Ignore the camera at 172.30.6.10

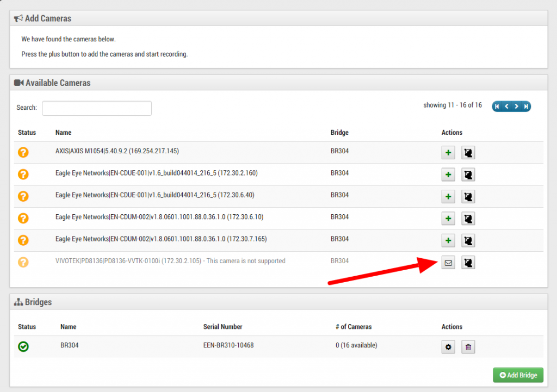[468, 219]
